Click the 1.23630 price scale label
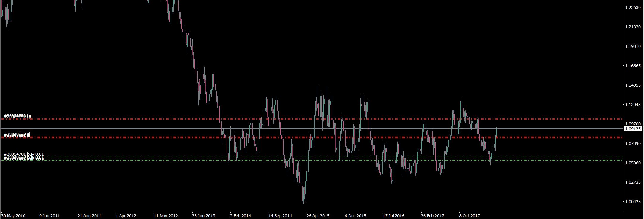644x219 pixels. point(633,7)
